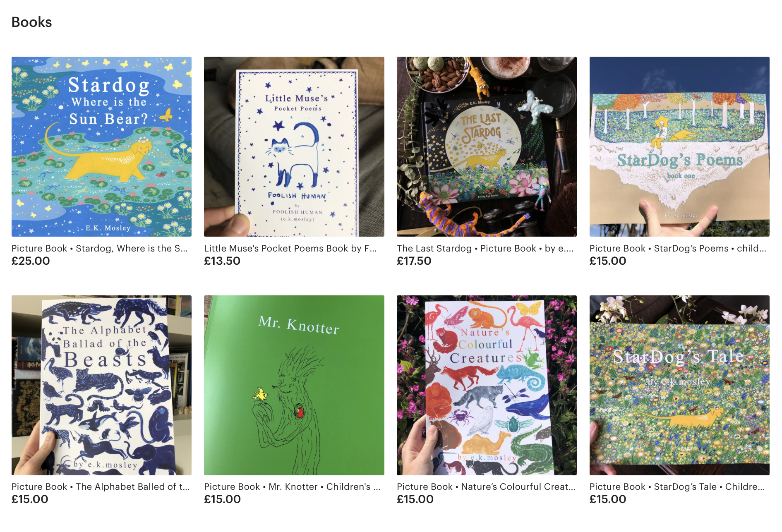Click the £25.00 price under Stardog book
This screenshot has height=532, width=782.
(31, 261)
